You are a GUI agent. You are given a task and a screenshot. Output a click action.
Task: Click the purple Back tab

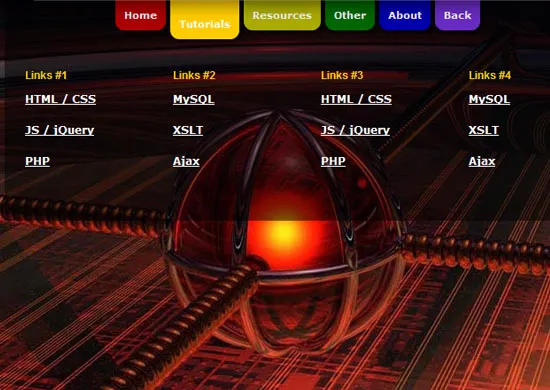[x=457, y=15]
